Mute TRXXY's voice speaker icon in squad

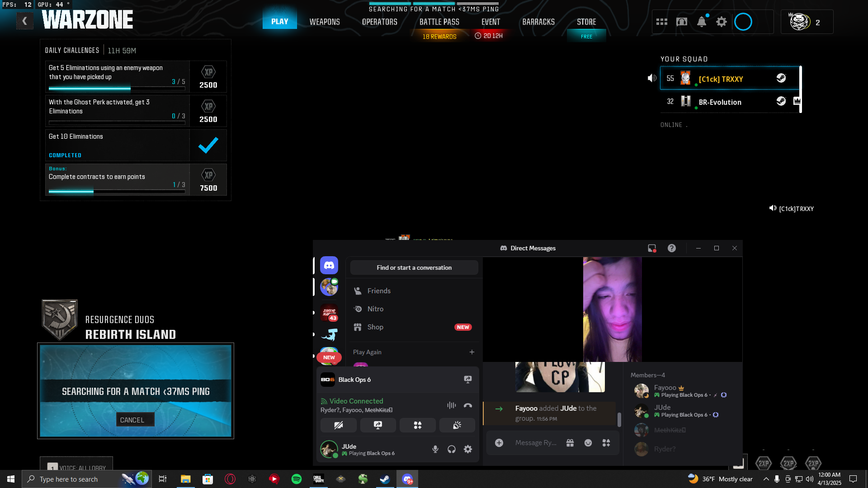pos(652,78)
